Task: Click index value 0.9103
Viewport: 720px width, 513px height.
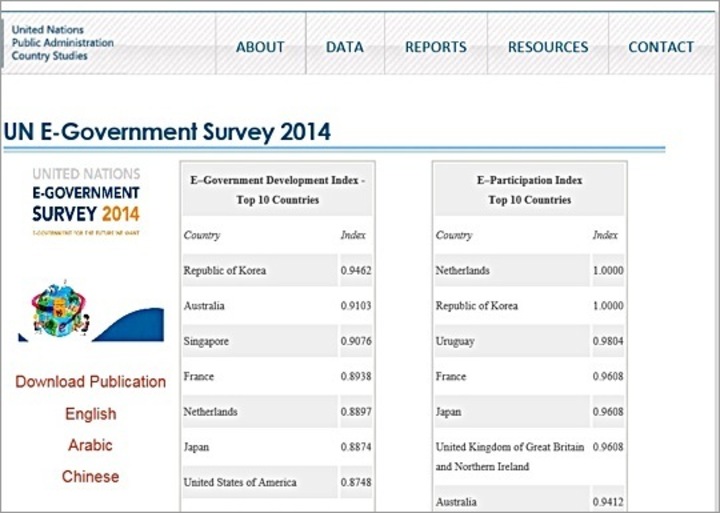Action: pyautogui.click(x=356, y=306)
